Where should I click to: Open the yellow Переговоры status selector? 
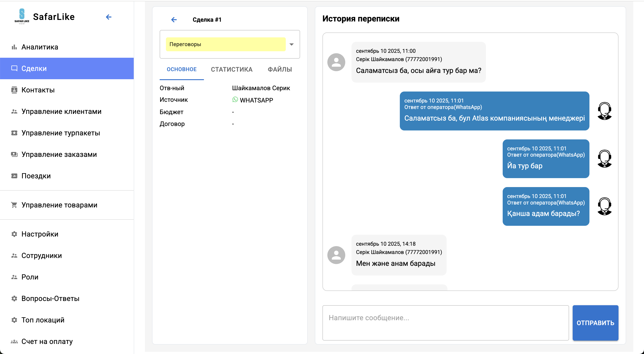225,44
